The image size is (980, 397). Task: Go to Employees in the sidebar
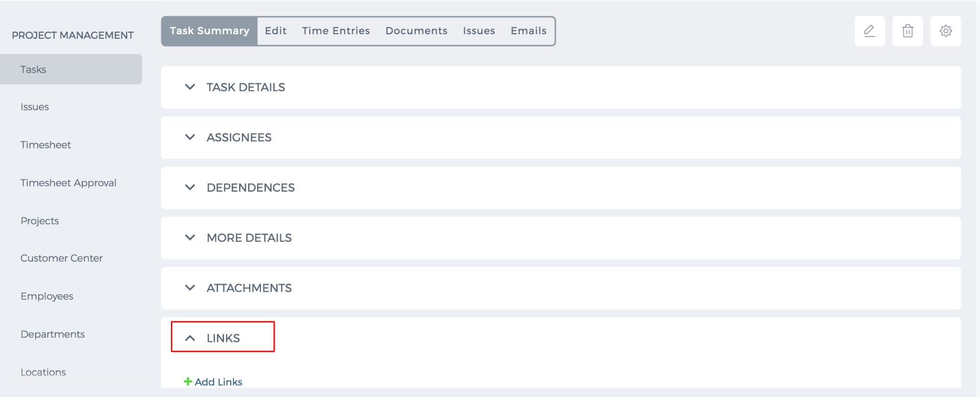click(47, 296)
